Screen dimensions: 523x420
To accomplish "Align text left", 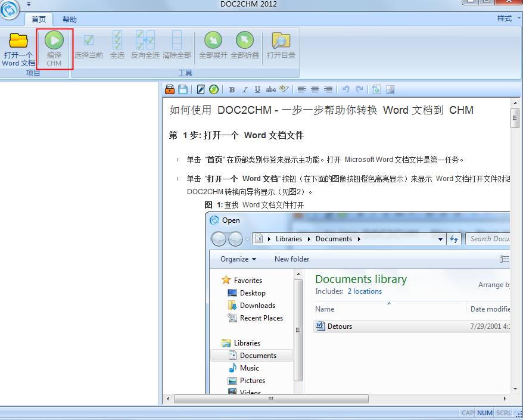I will pyautogui.click(x=302, y=89).
